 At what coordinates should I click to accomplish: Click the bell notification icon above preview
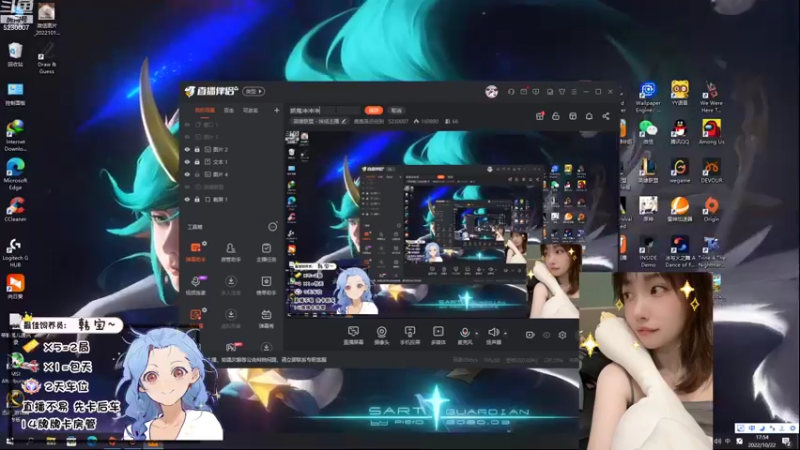click(589, 116)
